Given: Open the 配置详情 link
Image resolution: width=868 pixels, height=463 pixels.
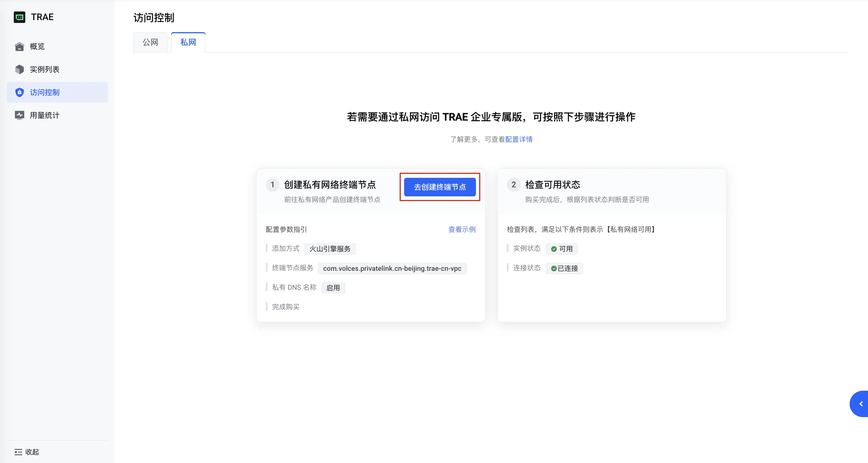Looking at the screenshot, I should click(x=519, y=139).
